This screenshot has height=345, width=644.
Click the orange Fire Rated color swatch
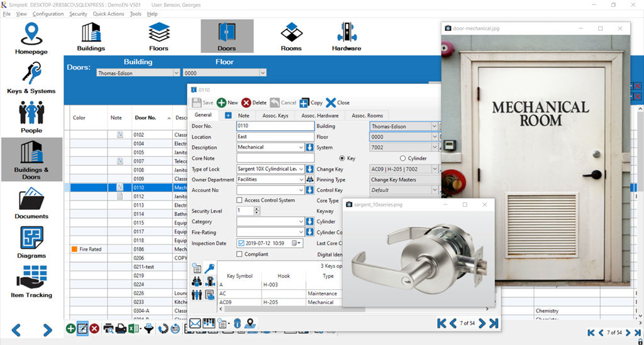coord(74,249)
